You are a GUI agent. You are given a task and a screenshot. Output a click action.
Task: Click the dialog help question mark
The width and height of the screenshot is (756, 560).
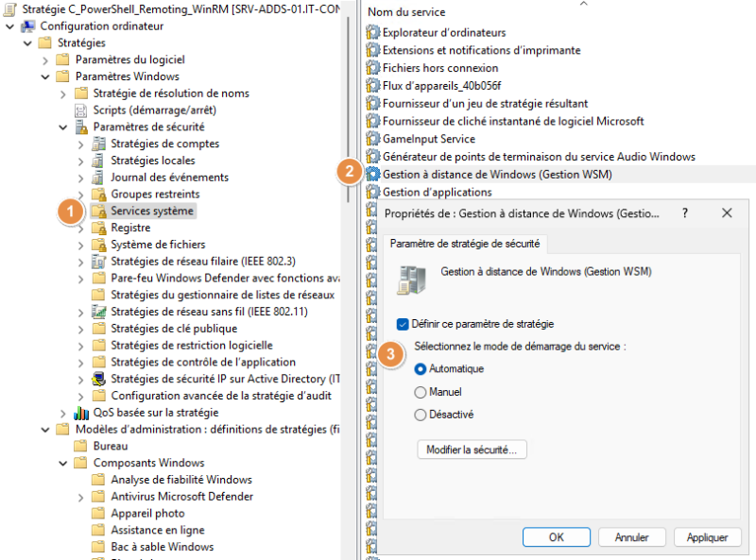click(685, 213)
